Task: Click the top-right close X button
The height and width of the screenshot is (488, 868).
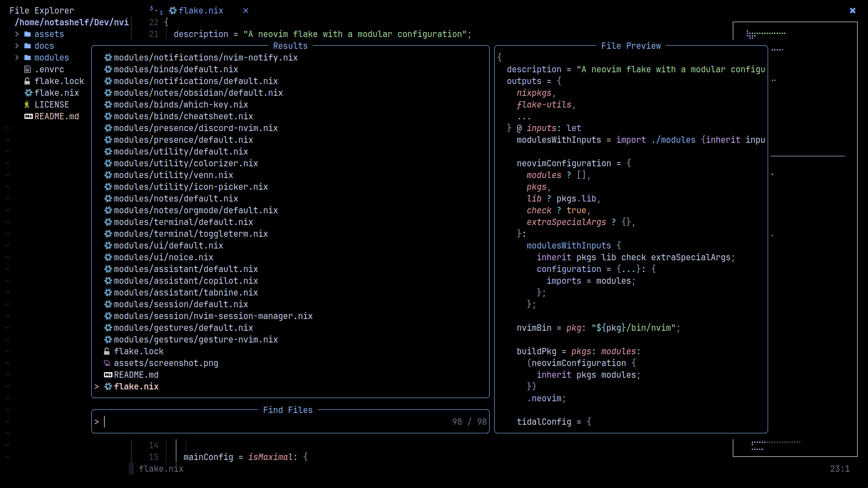Action: click(x=852, y=10)
